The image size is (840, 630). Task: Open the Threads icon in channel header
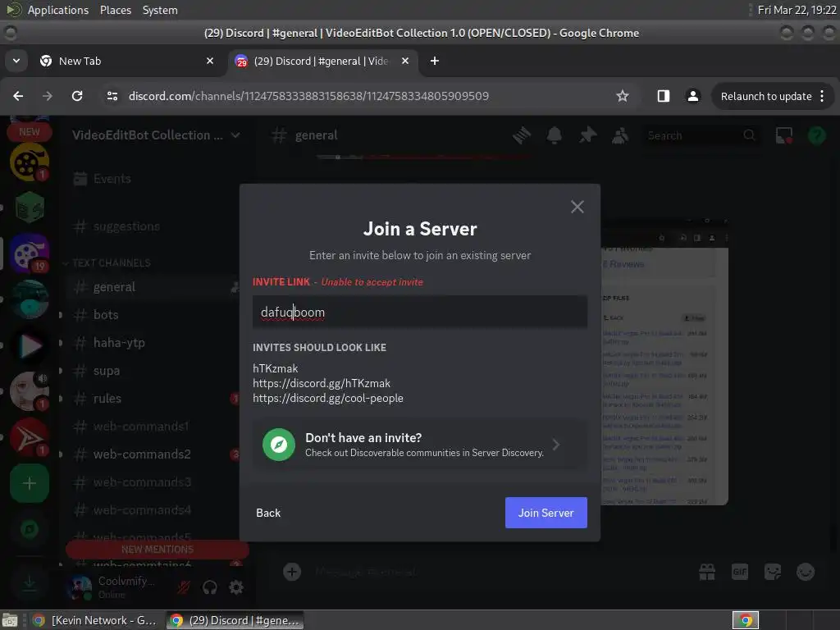coord(521,135)
